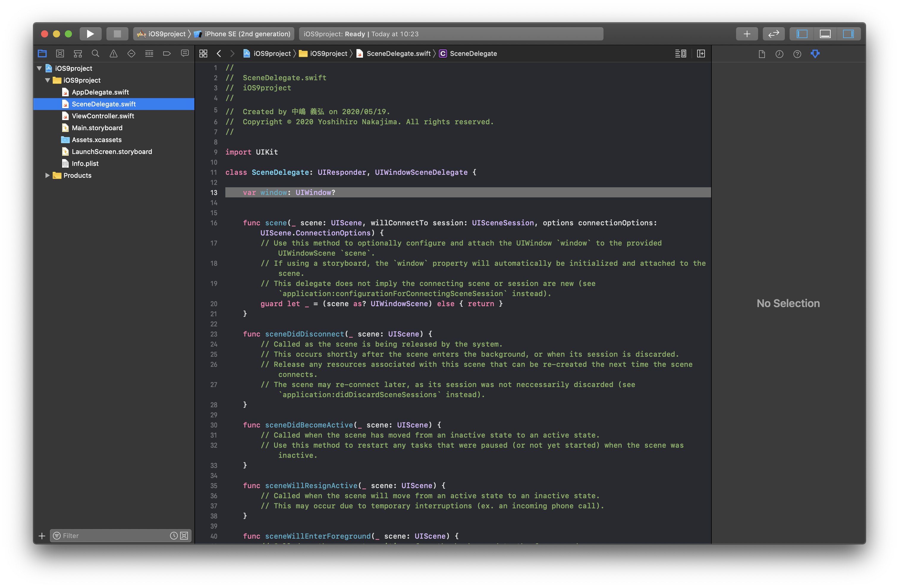Open the Report navigator
899x588 pixels.
[x=185, y=54]
